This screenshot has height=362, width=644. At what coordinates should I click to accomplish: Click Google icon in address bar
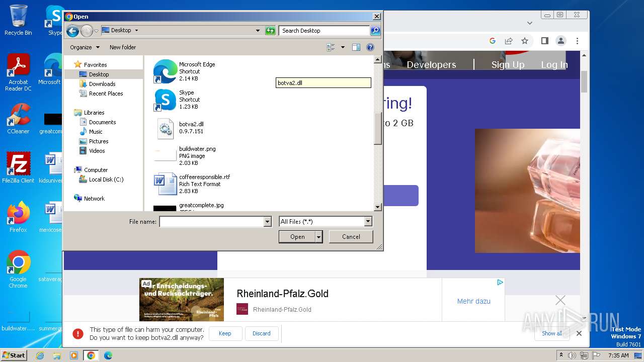click(493, 41)
